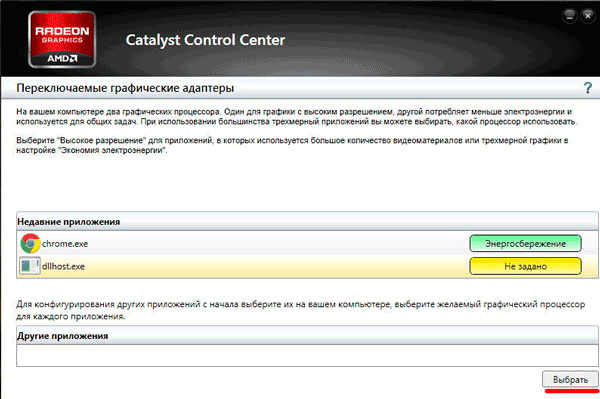Click the Переключаемые графические адаптеры heading
The width and height of the screenshot is (600, 399).
pyautogui.click(x=125, y=88)
